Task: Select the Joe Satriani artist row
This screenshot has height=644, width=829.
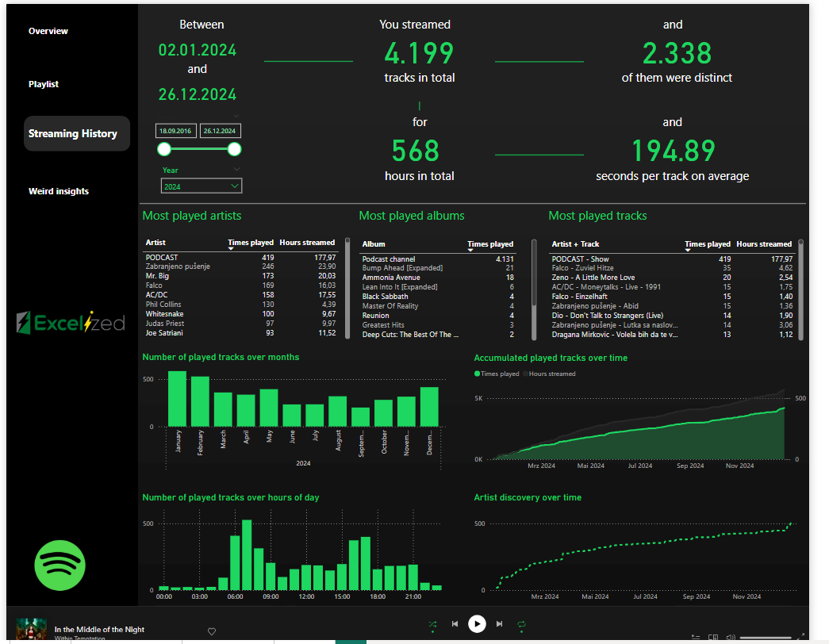Action: point(240,333)
